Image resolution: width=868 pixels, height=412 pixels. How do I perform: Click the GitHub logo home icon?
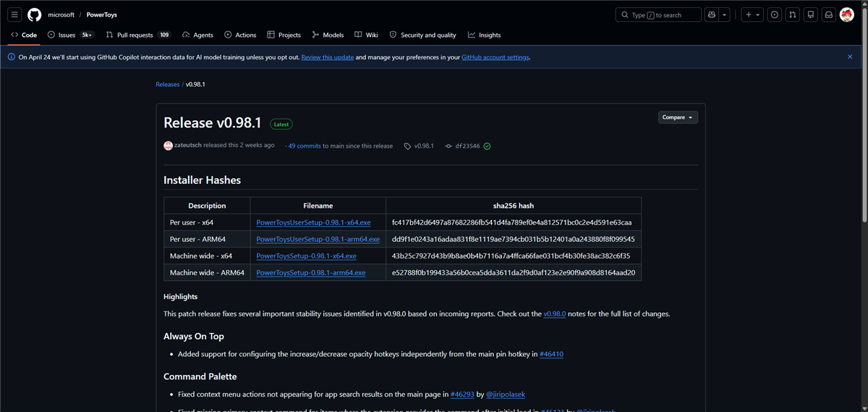pyautogui.click(x=35, y=14)
